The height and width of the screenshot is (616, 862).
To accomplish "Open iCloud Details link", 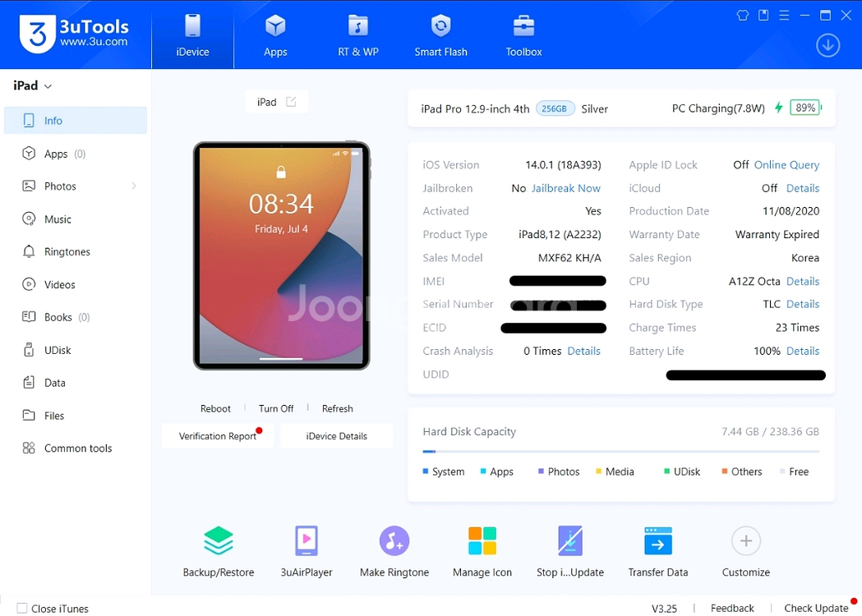I will click(803, 188).
